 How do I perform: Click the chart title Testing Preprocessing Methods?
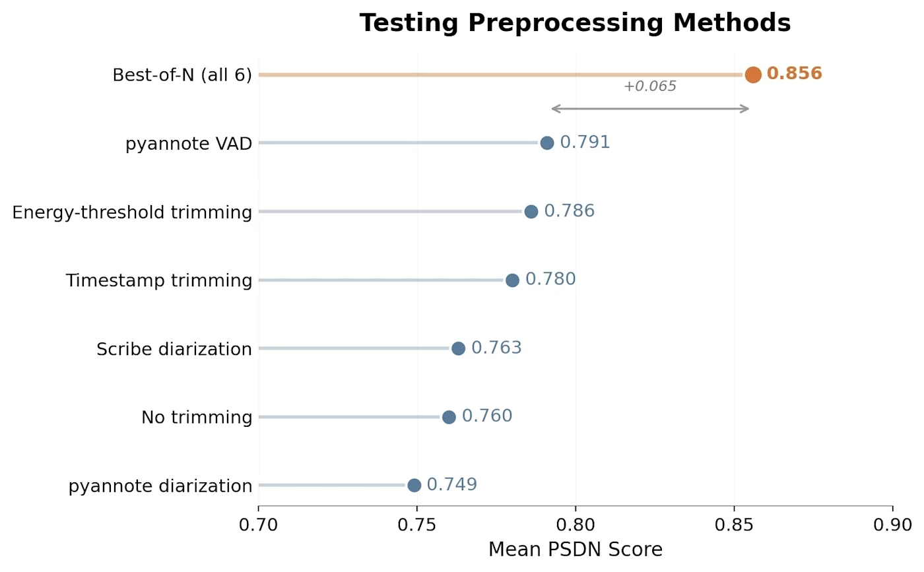pos(575,23)
